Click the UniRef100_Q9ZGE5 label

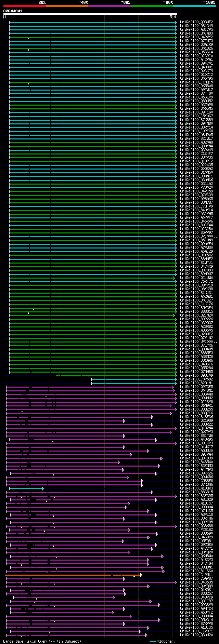(196, 387)
